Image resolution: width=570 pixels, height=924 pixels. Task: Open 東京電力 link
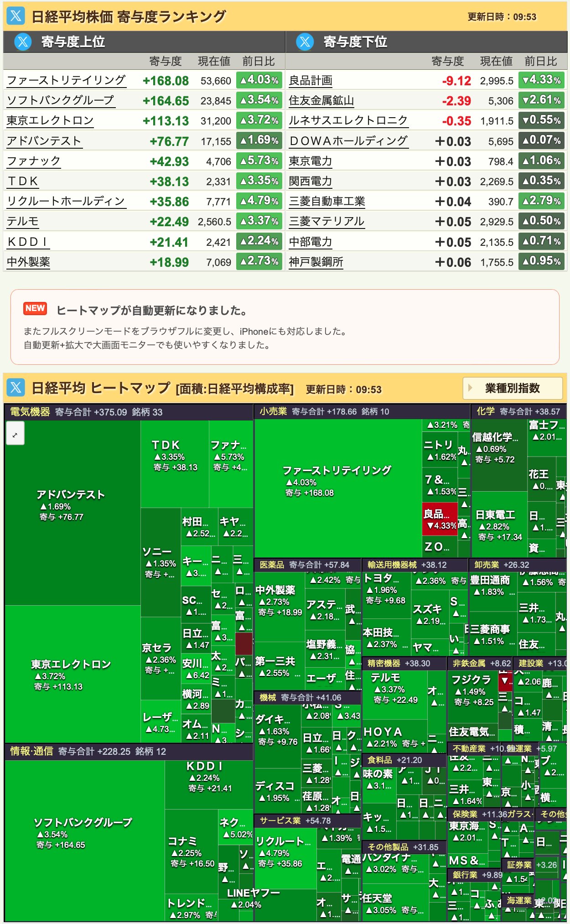click(311, 161)
